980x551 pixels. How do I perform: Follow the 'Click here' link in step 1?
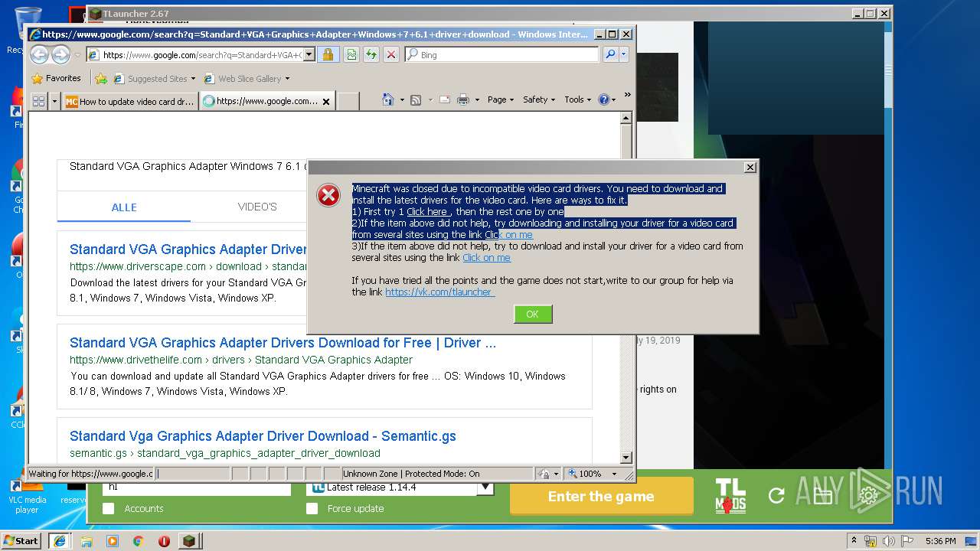pos(428,212)
